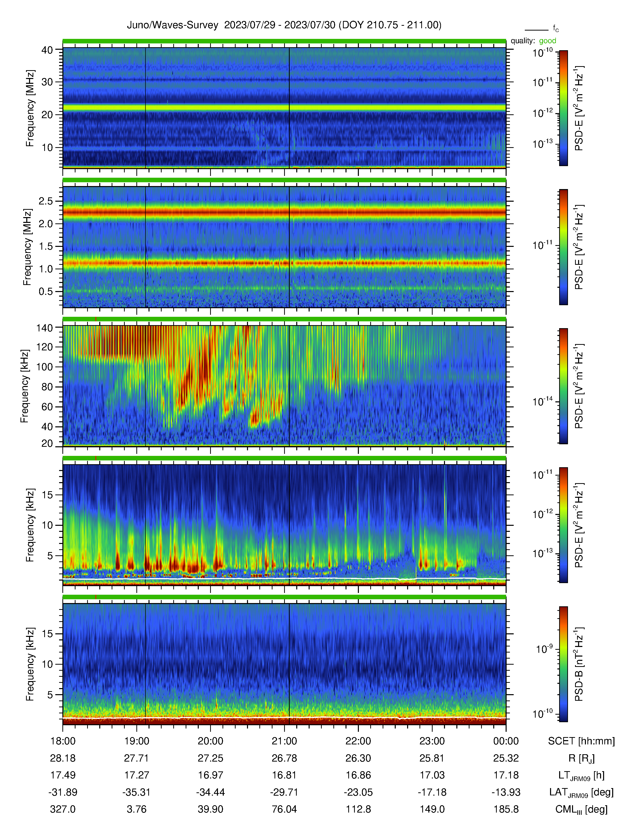Click the white fc line in bottom panel
Screen dimensions: 644x833
(284, 717)
